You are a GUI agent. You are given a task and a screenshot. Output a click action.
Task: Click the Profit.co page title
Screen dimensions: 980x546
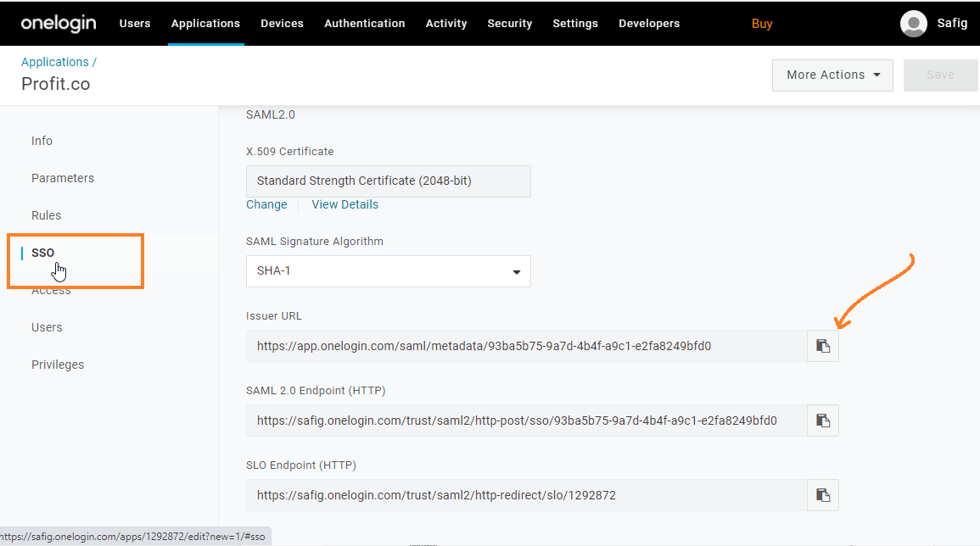[56, 84]
